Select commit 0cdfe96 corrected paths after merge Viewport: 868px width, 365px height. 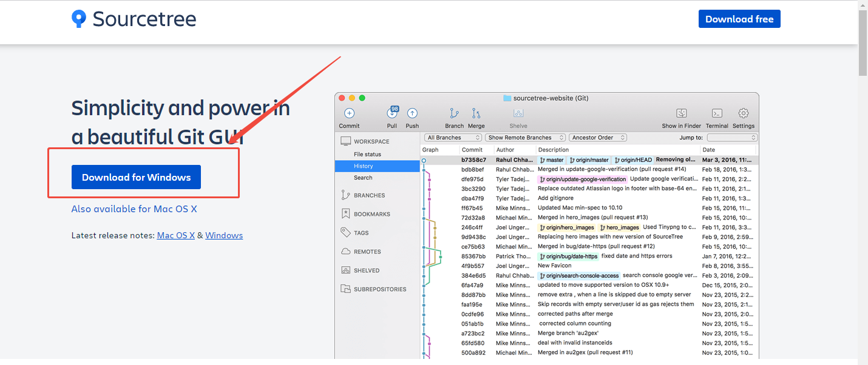pyautogui.click(x=589, y=314)
